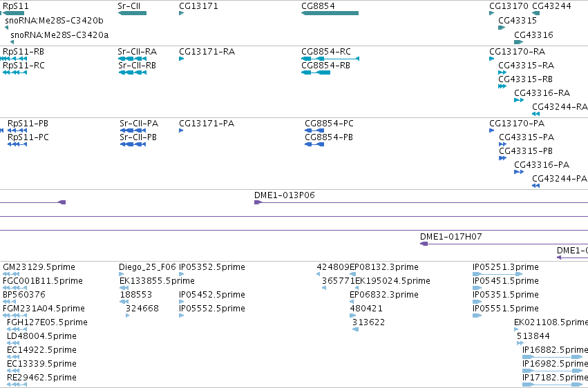Select Sr-CII-RB transcript label
The height and width of the screenshot is (388, 588).
tap(137, 66)
